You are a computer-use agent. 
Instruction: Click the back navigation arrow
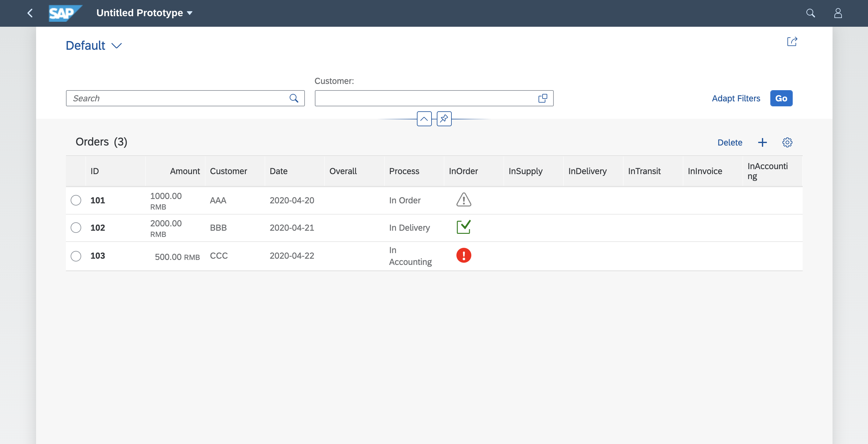30,13
